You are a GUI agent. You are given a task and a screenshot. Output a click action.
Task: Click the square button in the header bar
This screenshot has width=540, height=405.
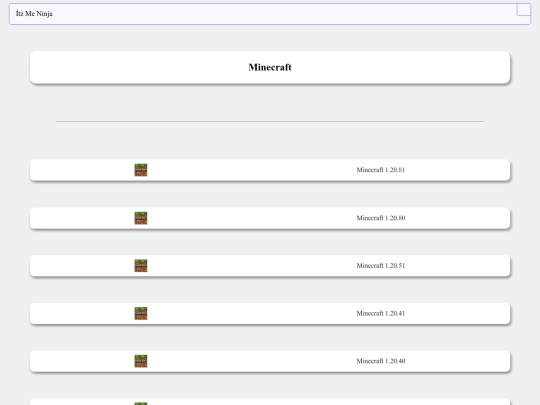pyautogui.click(x=523, y=10)
